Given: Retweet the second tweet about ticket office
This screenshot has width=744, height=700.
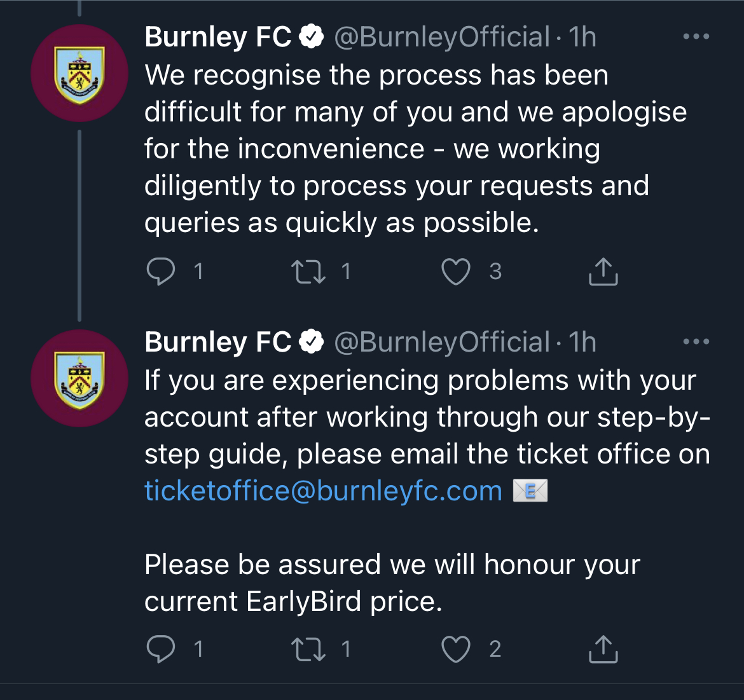Looking at the screenshot, I should pos(308,649).
